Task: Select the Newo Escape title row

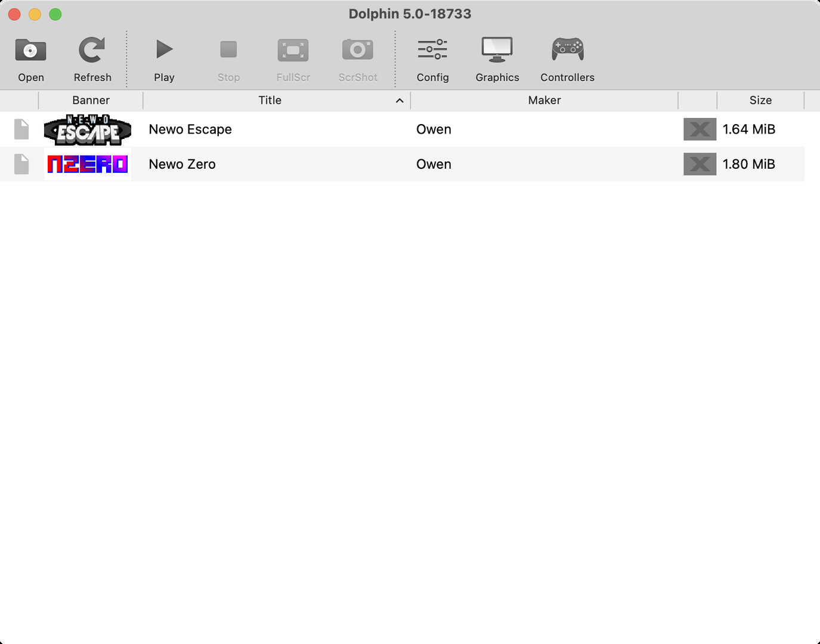Action: click(x=190, y=129)
